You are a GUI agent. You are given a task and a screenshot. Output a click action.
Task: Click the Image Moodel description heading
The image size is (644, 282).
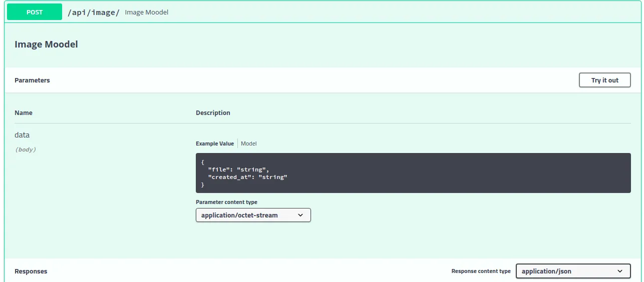tap(46, 44)
